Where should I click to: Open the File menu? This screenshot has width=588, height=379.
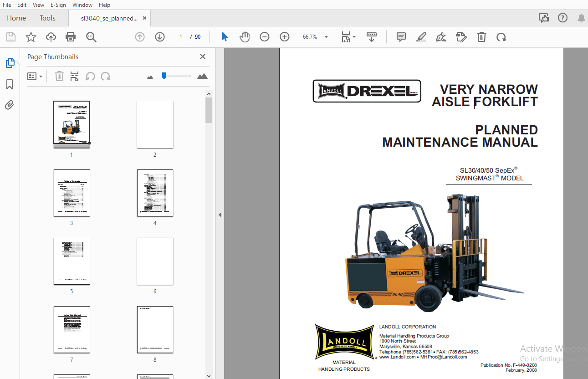7,5
